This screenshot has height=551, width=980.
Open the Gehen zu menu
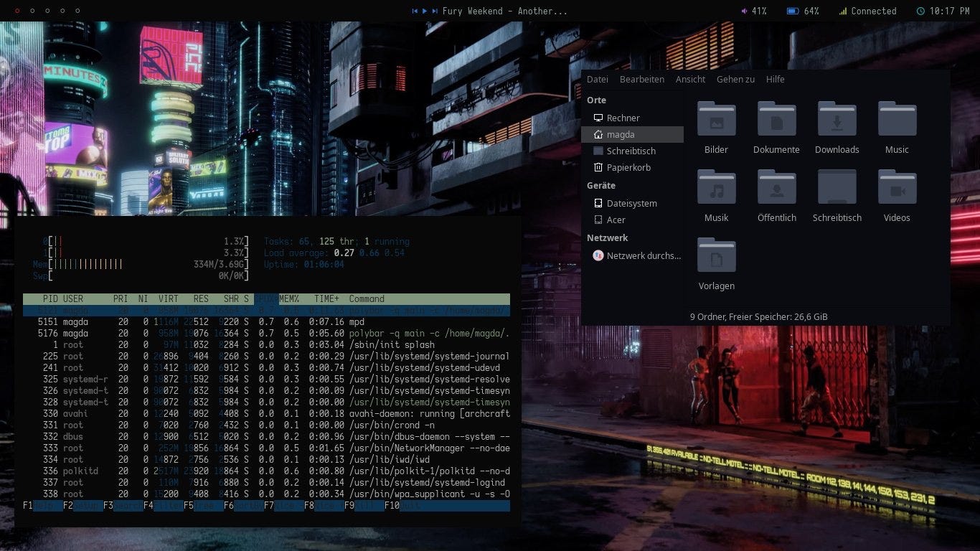pyautogui.click(x=735, y=80)
